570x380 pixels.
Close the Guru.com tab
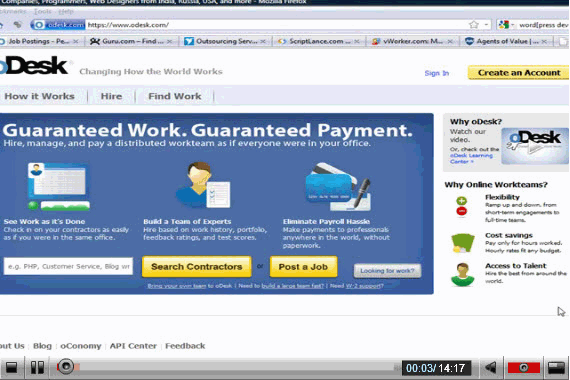pos(169,41)
